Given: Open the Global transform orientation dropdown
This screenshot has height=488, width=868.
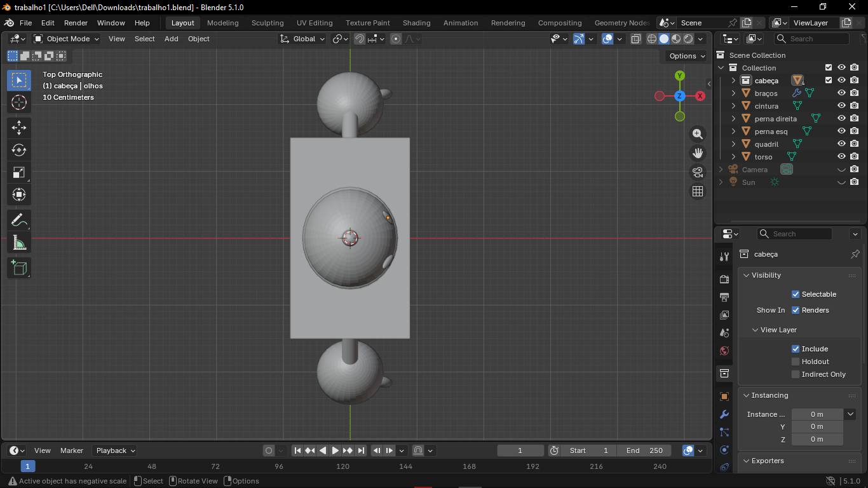Looking at the screenshot, I should [x=303, y=39].
